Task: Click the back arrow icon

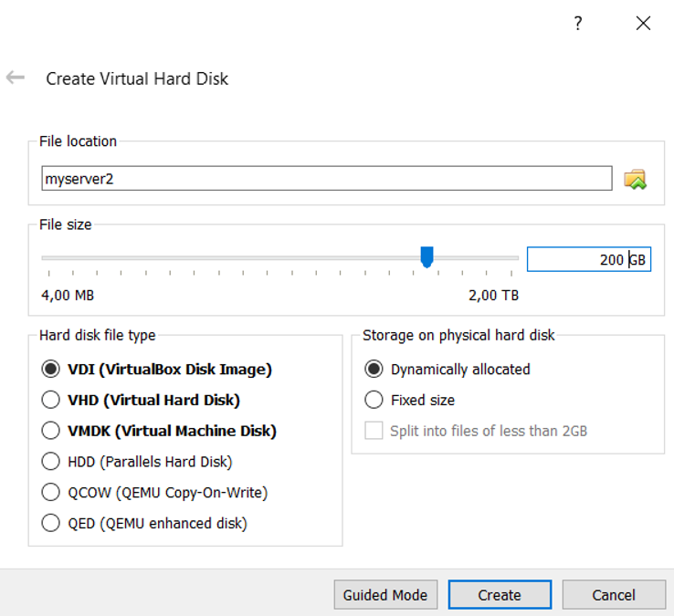Action: [x=16, y=78]
